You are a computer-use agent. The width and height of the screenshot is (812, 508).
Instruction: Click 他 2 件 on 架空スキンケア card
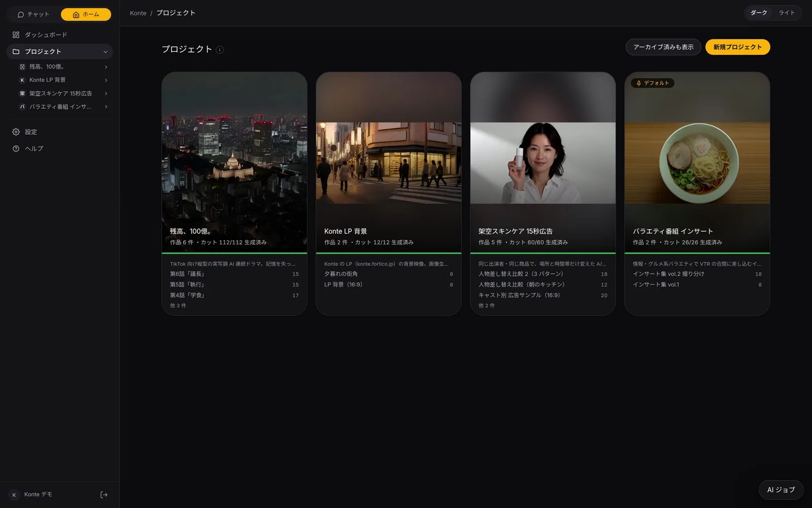(x=487, y=306)
